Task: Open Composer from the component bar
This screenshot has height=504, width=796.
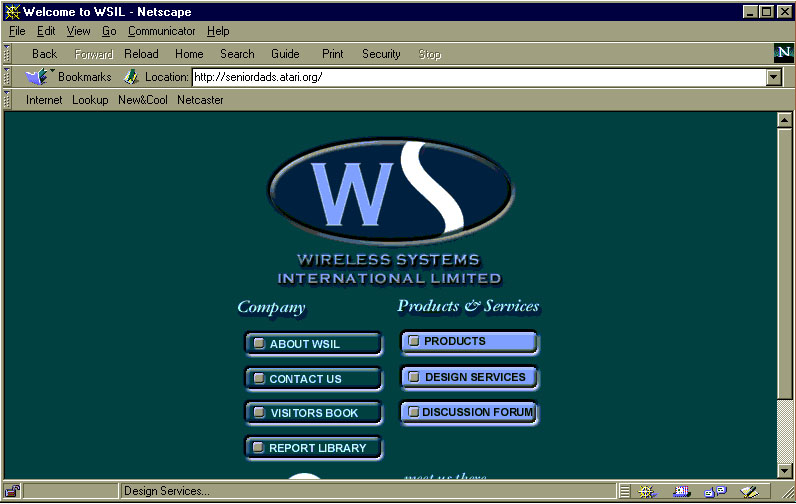Action: (749, 491)
